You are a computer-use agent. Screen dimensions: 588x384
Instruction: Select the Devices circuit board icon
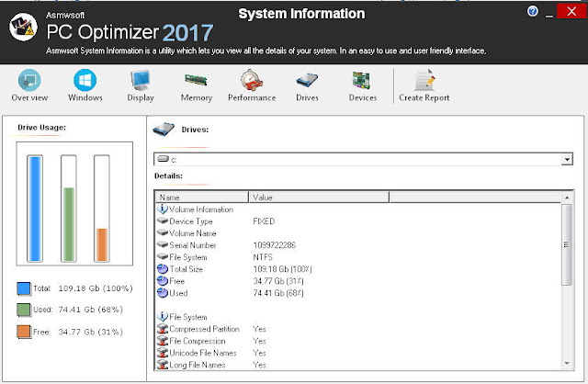point(361,80)
